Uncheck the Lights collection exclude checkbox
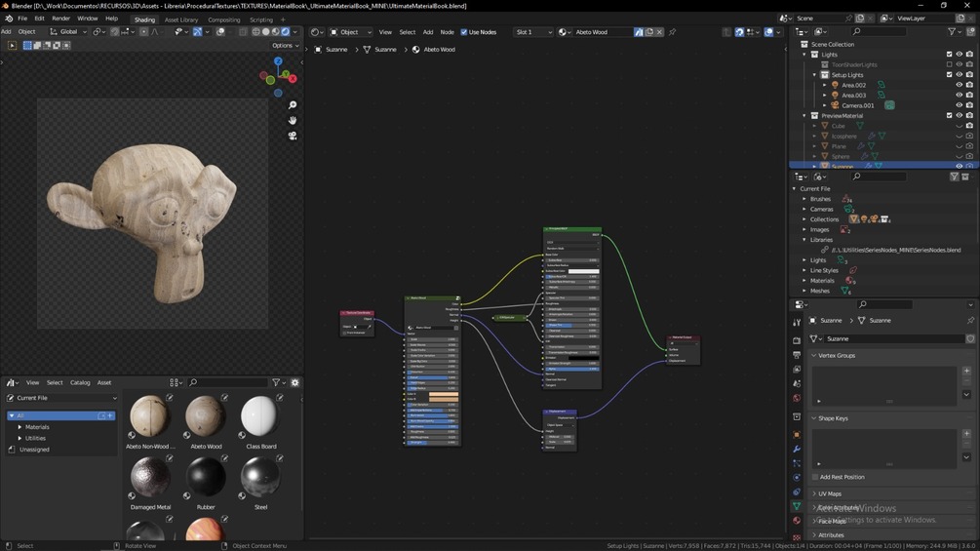The image size is (980, 551). 949,55
